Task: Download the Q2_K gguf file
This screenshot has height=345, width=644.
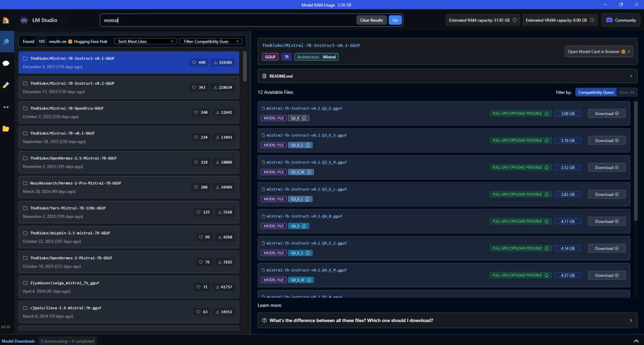Action: (607, 113)
